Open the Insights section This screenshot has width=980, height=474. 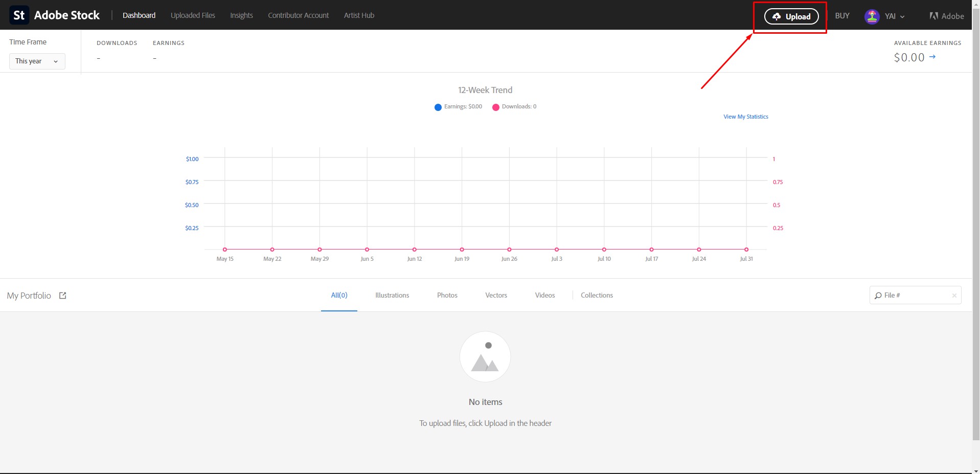(x=241, y=15)
